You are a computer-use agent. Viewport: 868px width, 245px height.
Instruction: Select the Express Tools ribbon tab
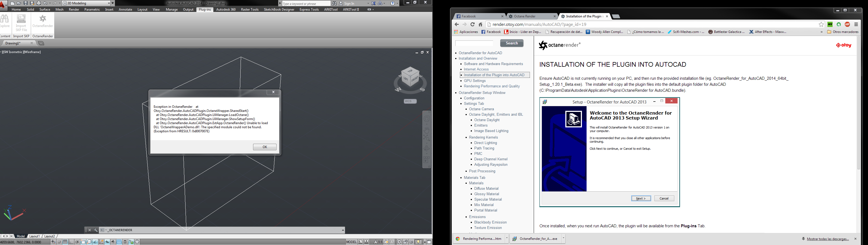point(309,10)
